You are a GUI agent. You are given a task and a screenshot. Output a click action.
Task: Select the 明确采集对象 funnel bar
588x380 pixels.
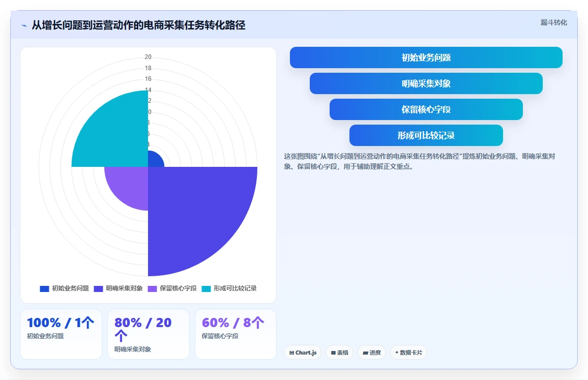[426, 83]
